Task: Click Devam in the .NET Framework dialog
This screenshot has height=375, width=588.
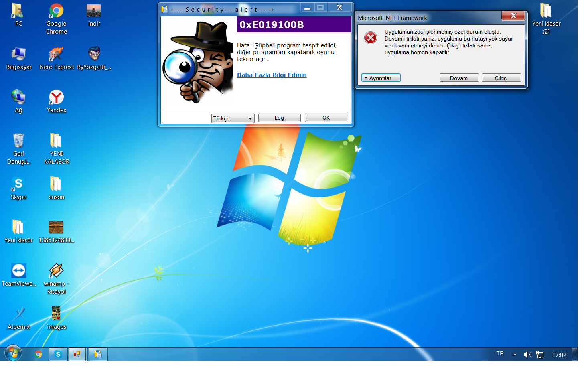Action: click(459, 78)
